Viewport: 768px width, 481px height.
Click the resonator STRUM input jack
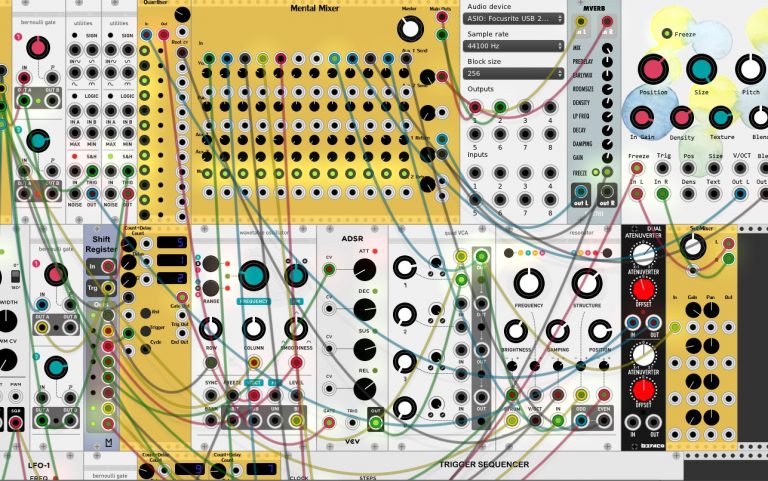tap(511, 420)
